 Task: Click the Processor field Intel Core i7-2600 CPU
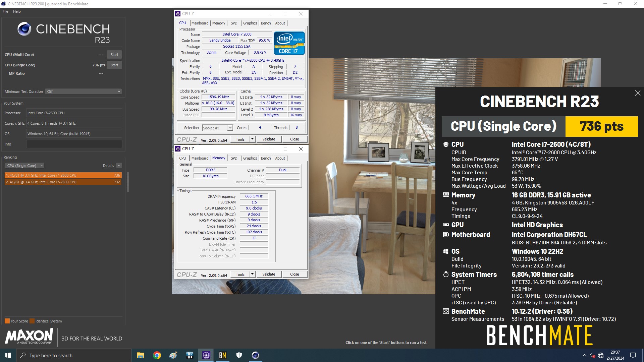pyautogui.click(x=74, y=113)
